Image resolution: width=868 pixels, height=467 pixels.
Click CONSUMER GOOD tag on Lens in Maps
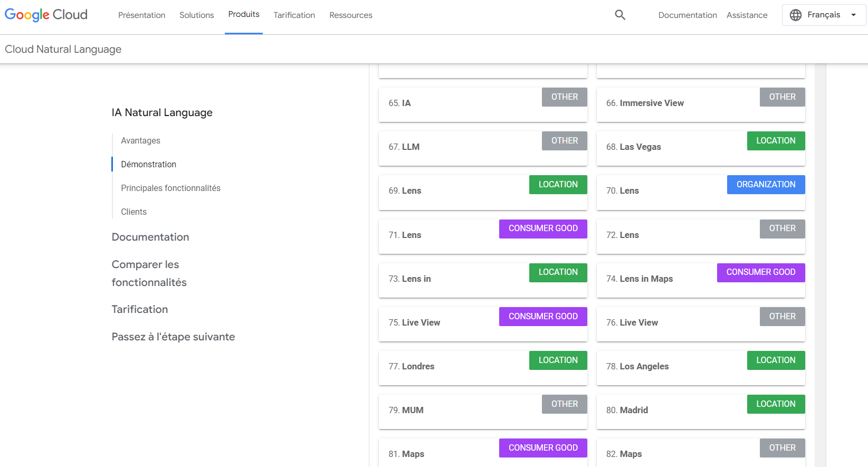(x=761, y=272)
